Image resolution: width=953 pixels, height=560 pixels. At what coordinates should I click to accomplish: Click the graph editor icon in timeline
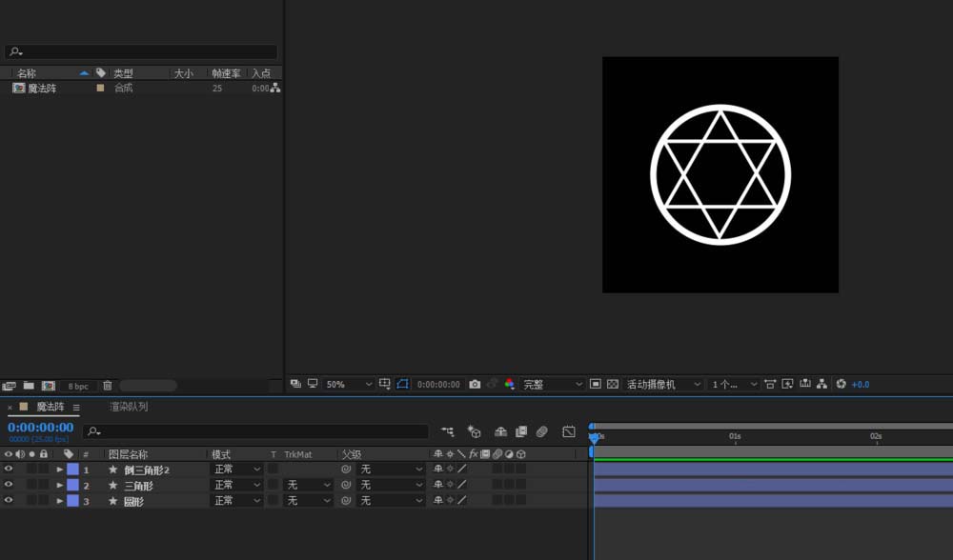(x=569, y=431)
